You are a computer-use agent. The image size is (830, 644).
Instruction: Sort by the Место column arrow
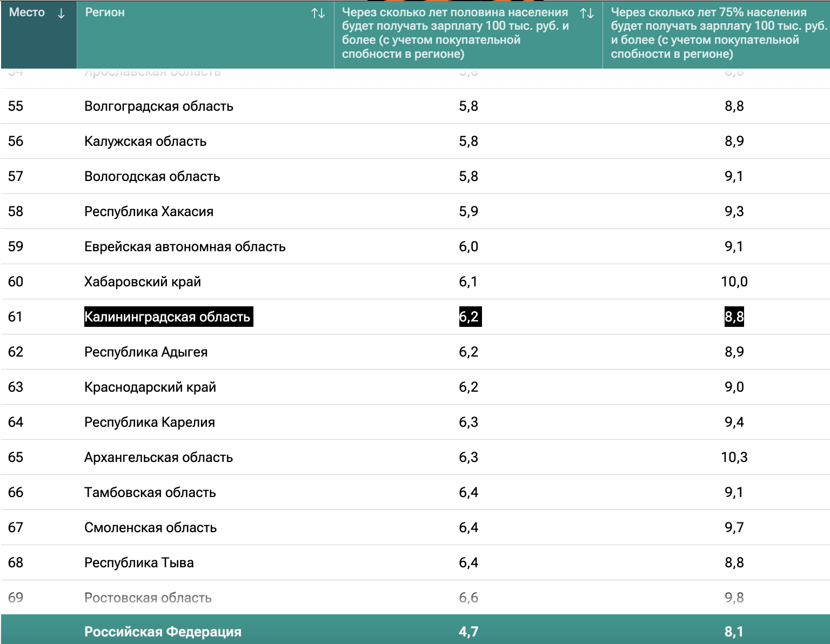pos(61,14)
